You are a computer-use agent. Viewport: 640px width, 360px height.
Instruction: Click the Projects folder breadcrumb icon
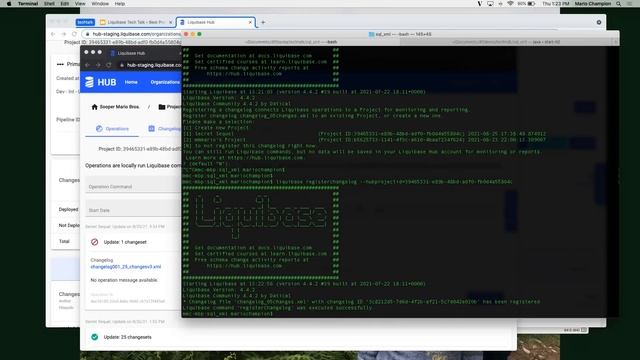click(162, 107)
